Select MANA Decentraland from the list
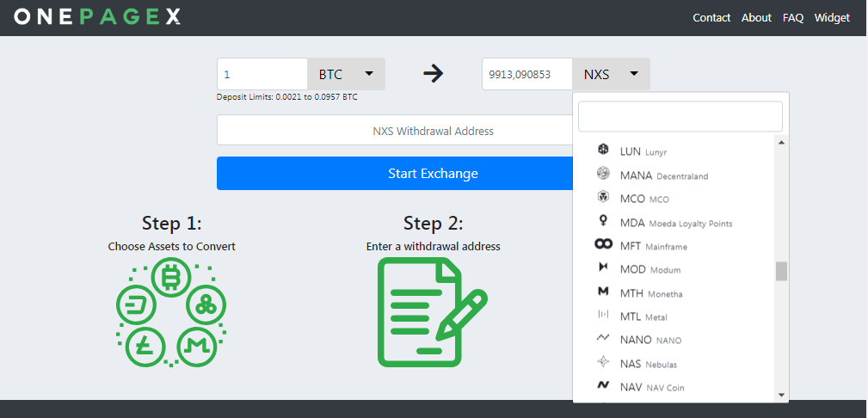Image resolution: width=868 pixels, height=418 pixels. (674, 175)
